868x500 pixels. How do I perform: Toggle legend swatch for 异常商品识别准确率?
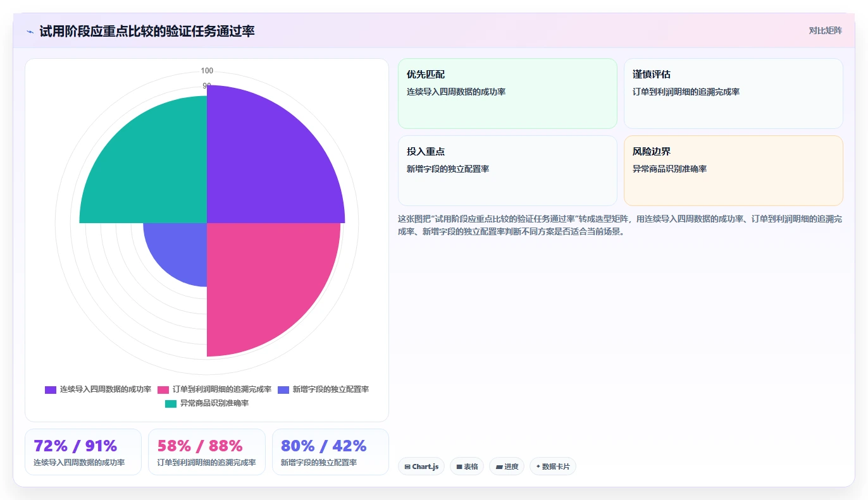click(x=171, y=403)
